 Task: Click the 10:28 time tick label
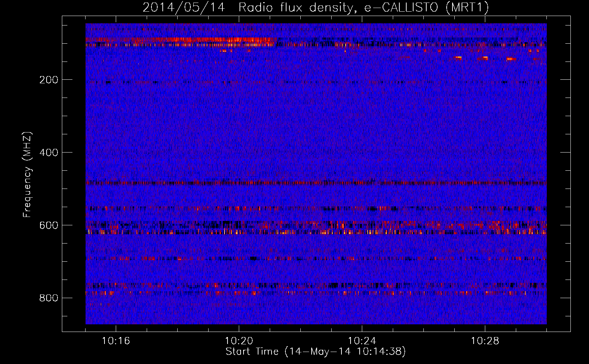coord(485,341)
